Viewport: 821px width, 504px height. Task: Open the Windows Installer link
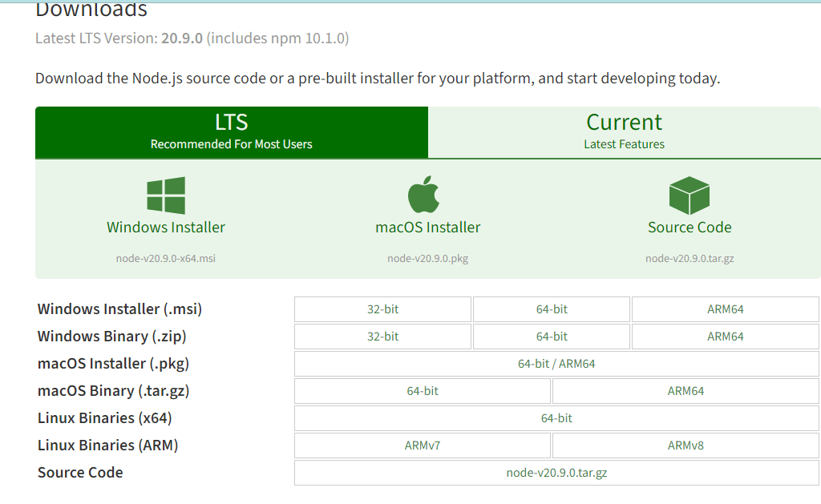coord(166,227)
